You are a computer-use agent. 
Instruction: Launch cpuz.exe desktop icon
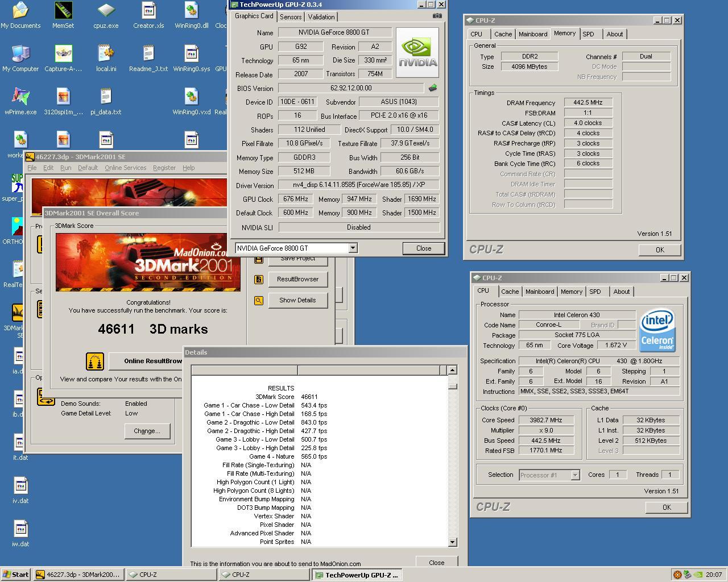(x=106, y=15)
